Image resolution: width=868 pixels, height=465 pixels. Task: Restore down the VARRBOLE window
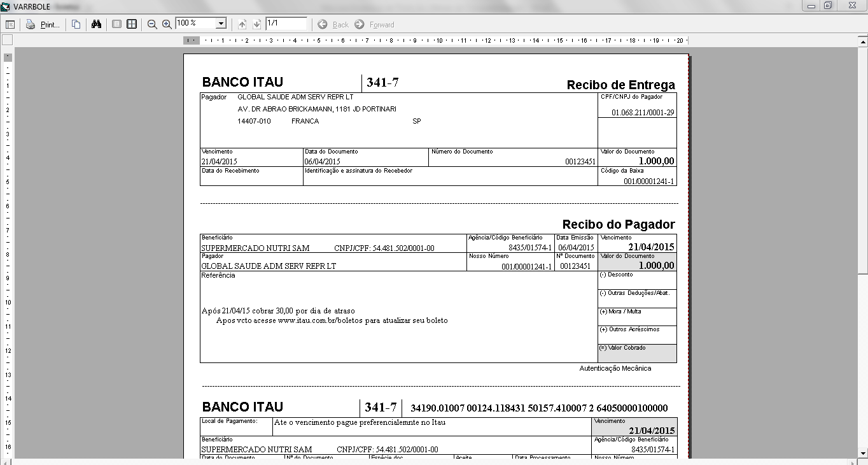[x=828, y=5]
